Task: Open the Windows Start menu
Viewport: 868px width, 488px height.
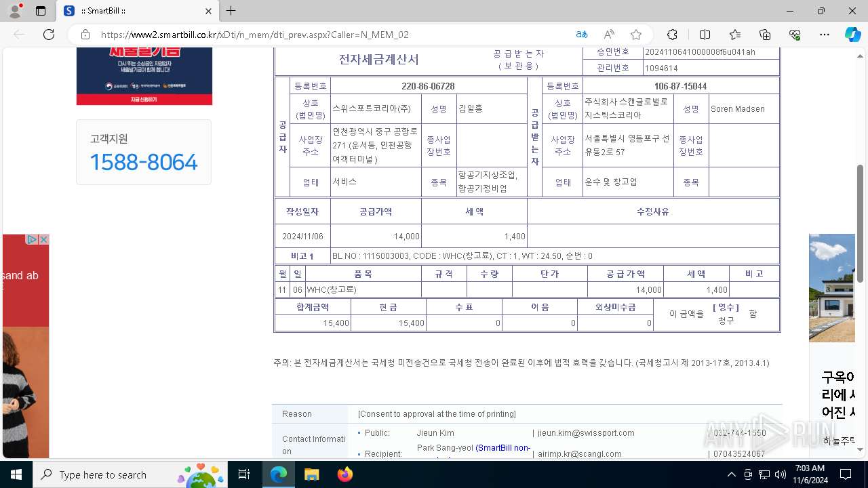Action: tap(16, 474)
